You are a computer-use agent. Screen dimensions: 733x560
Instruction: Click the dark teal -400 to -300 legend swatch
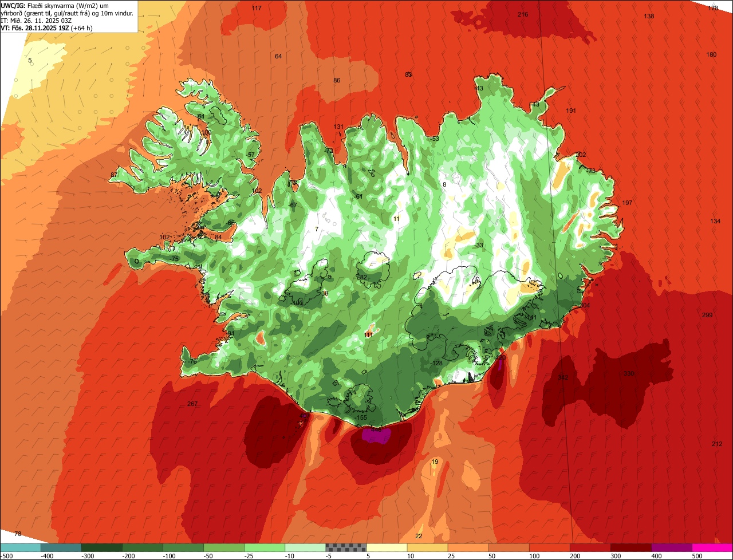point(61,547)
